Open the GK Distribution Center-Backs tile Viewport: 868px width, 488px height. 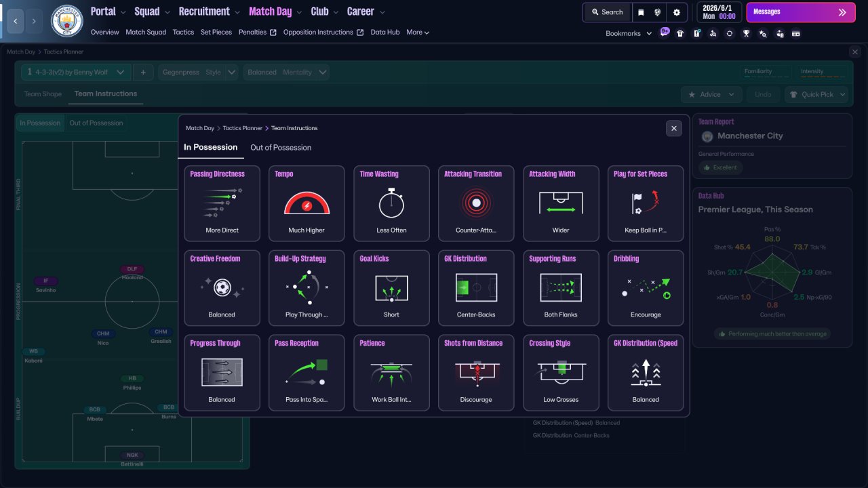(476, 288)
